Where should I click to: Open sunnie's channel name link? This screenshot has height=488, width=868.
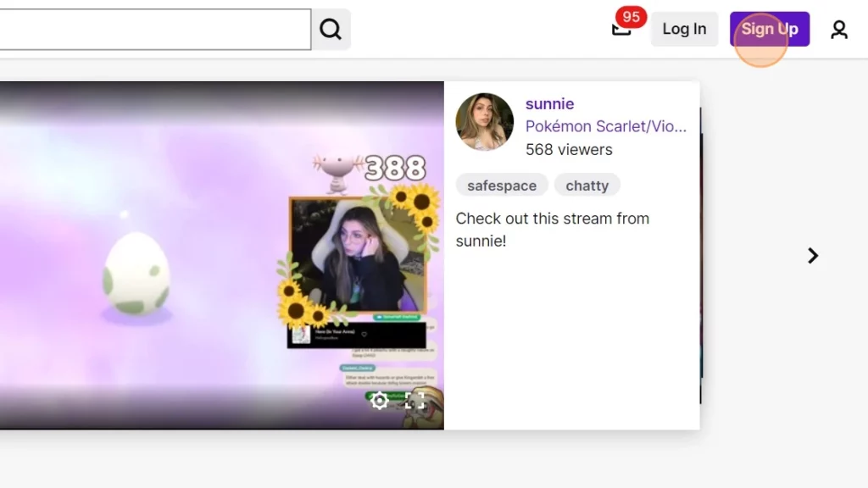(549, 104)
